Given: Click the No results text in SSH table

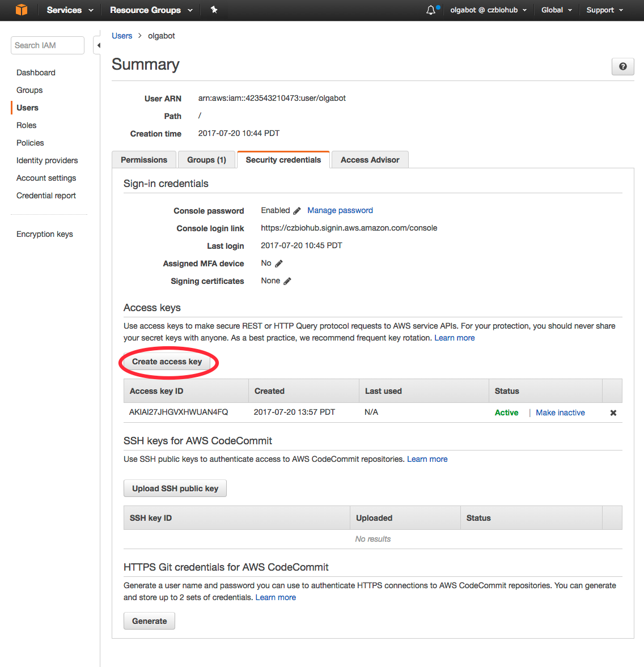Looking at the screenshot, I should click(373, 539).
